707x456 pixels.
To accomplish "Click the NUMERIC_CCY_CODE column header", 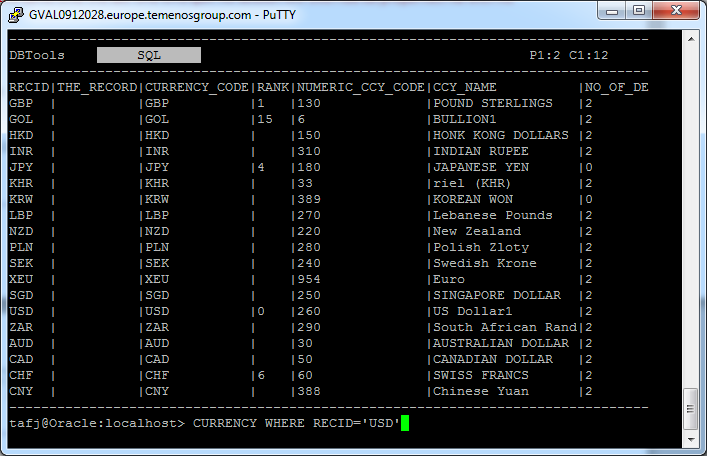I will click(x=361, y=87).
